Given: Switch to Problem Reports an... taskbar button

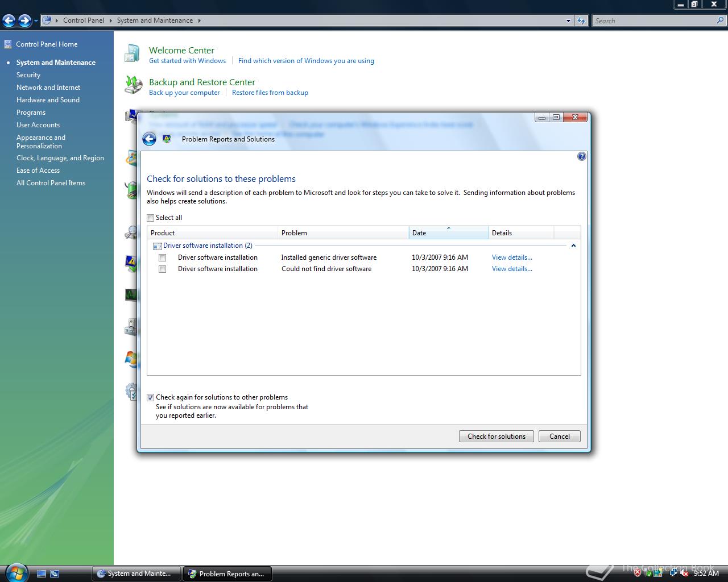Looking at the screenshot, I should 227,573.
